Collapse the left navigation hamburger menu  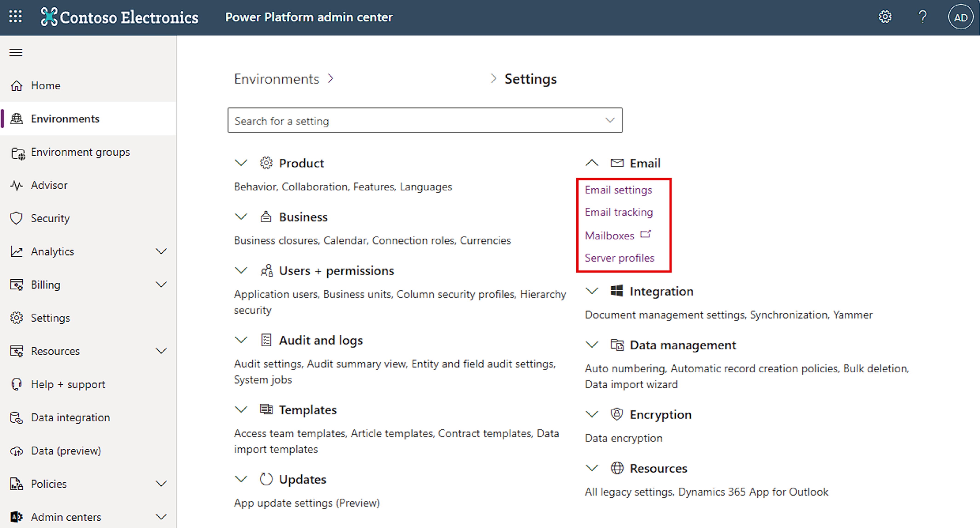(x=16, y=52)
